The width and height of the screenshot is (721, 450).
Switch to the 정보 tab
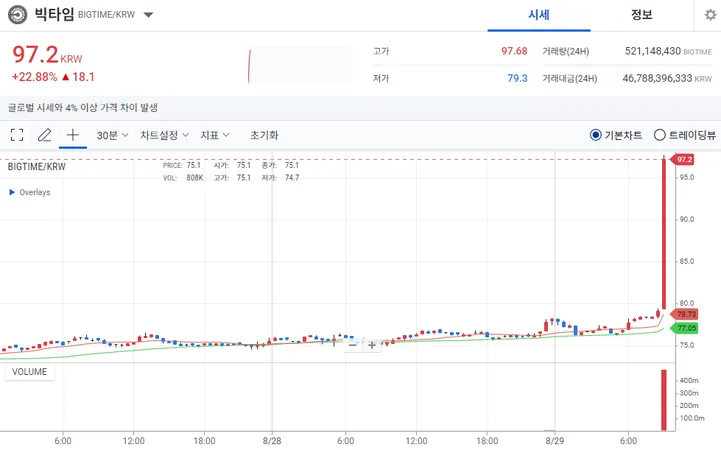pos(641,15)
